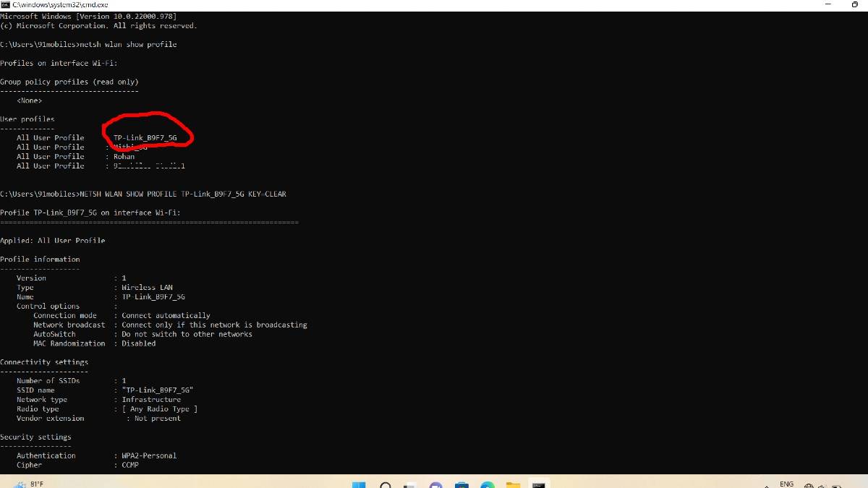Click 'Group policy profiles (read only)' heading
868x488 pixels.
click(69, 82)
